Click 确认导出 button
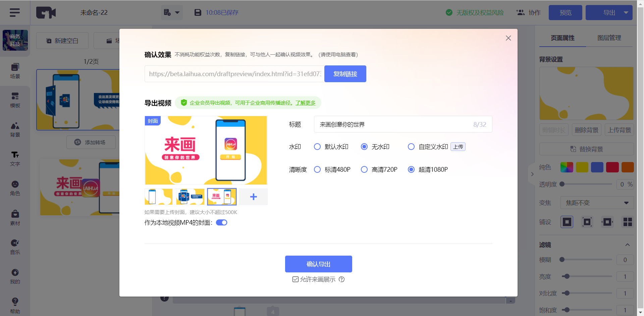644x316 pixels. 319,264
